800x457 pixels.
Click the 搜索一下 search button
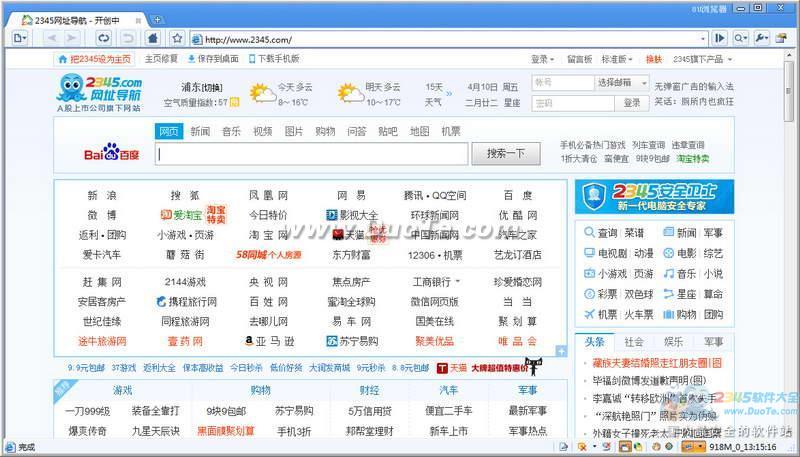click(506, 154)
